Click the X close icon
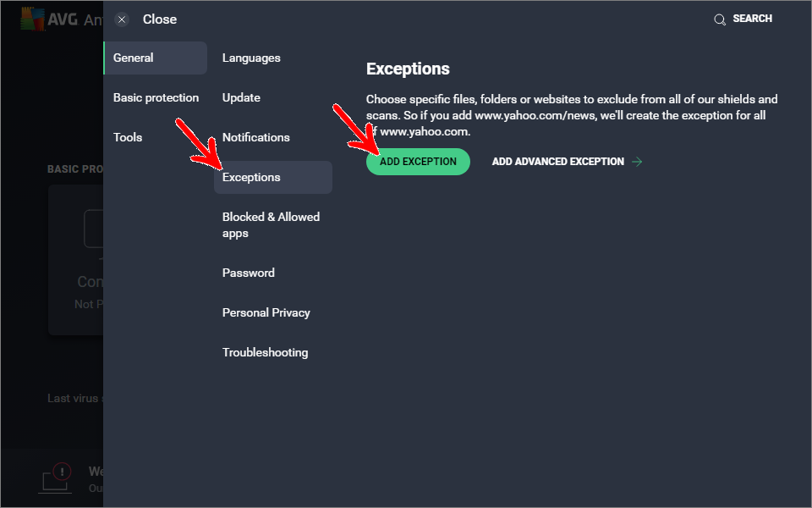812x508 pixels. click(x=122, y=19)
